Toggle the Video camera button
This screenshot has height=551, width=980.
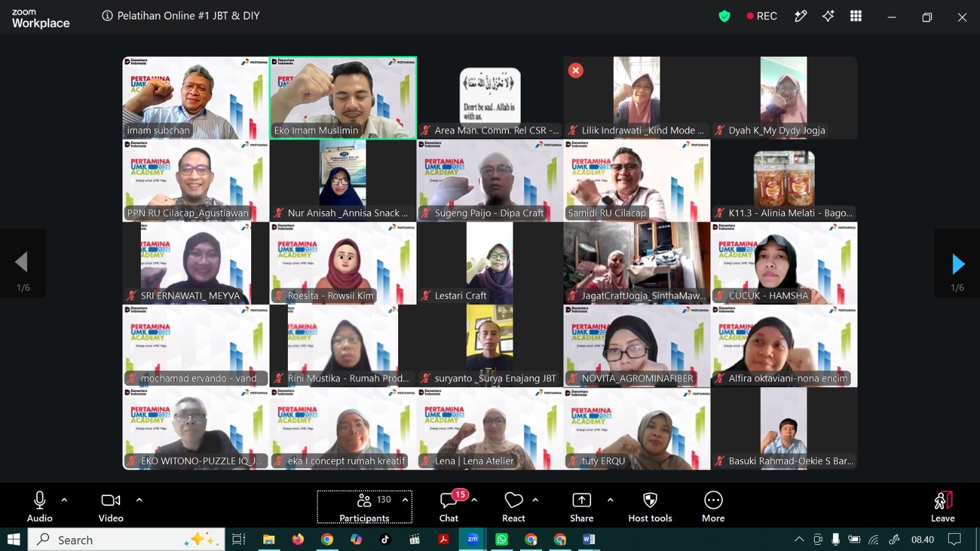click(x=111, y=506)
